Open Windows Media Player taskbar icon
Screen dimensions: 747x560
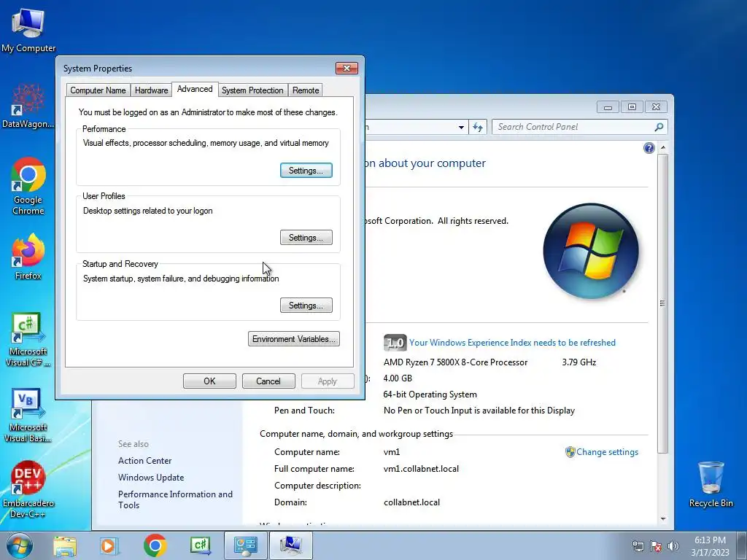109,545
